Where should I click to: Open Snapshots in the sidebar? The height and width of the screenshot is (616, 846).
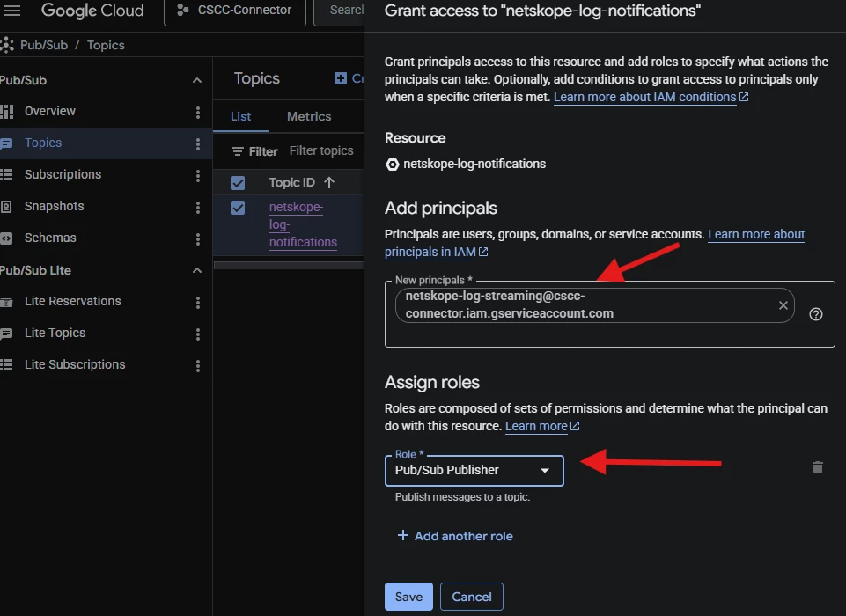[54, 206]
